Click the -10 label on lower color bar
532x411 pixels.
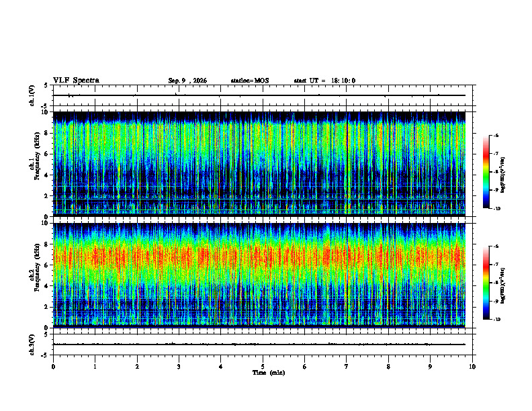click(x=496, y=319)
